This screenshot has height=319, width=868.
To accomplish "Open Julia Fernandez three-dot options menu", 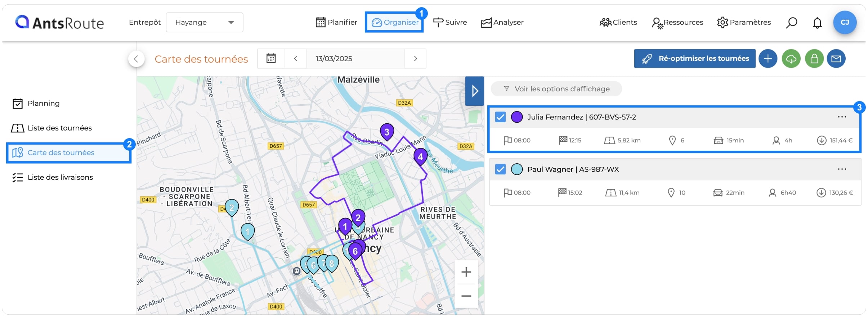I will 842,117.
